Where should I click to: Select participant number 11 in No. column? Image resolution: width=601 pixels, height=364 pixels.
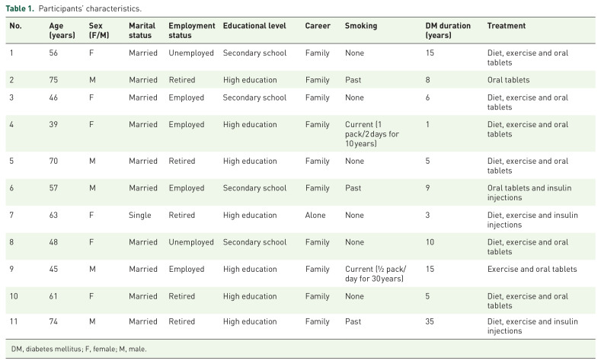point(14,322)
